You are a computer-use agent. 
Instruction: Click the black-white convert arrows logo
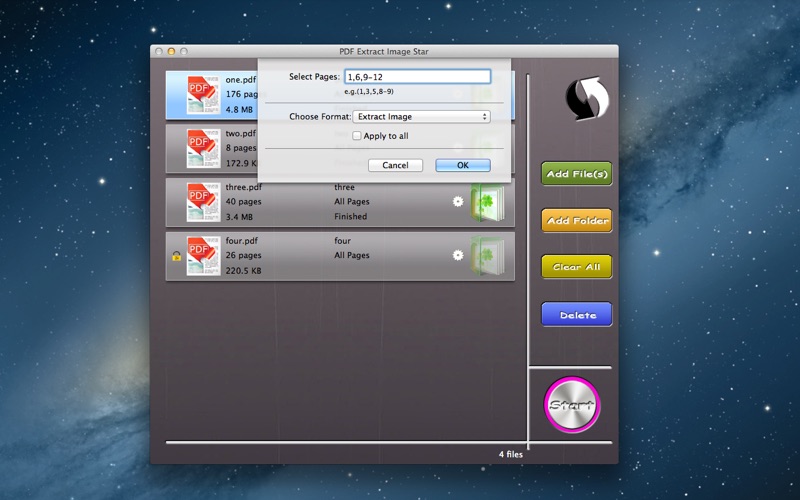point(587,98)
